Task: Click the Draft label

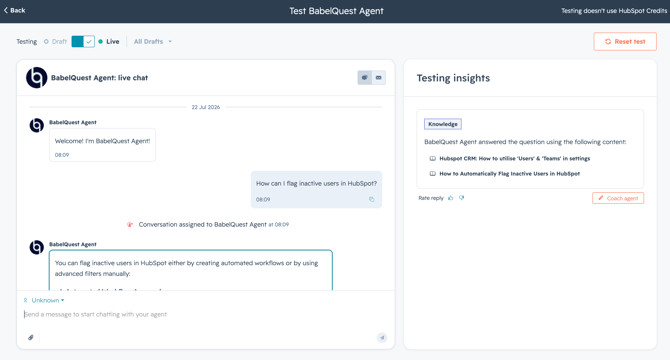Action: pyautogui.click(x=59, y=41)
